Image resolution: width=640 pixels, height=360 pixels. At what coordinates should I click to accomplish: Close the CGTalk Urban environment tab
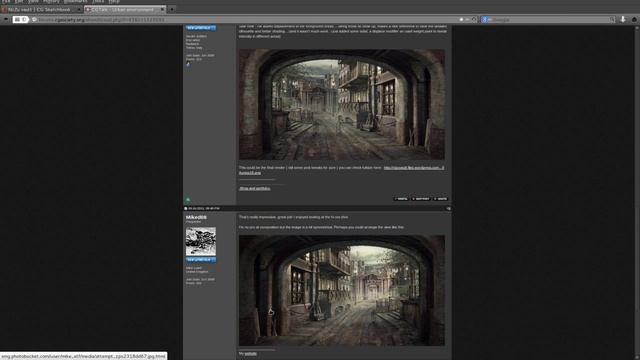pos(162,9)
